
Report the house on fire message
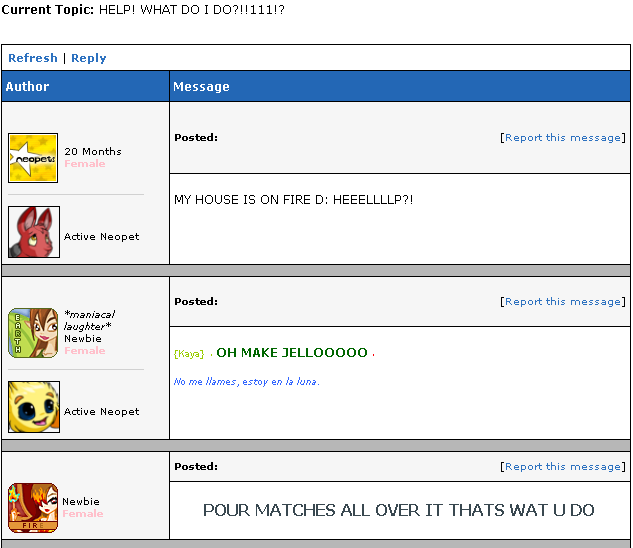(563, 138)
